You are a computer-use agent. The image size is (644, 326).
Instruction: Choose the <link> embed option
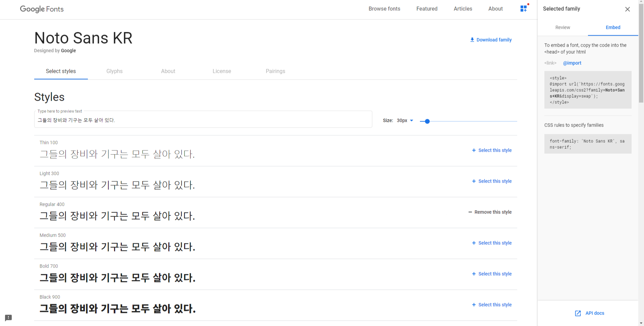[550, 63]
